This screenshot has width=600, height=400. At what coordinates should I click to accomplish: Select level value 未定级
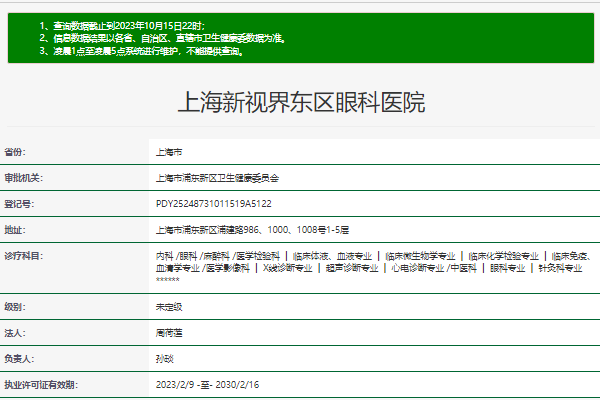click(x=169, y=307)
